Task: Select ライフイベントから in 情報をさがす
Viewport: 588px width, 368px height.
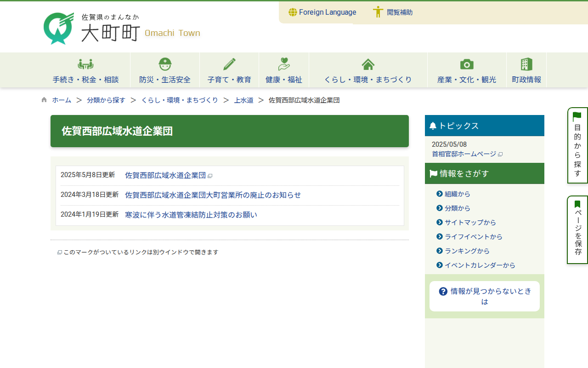Action: pyautogui.click(x=474, y=237)
